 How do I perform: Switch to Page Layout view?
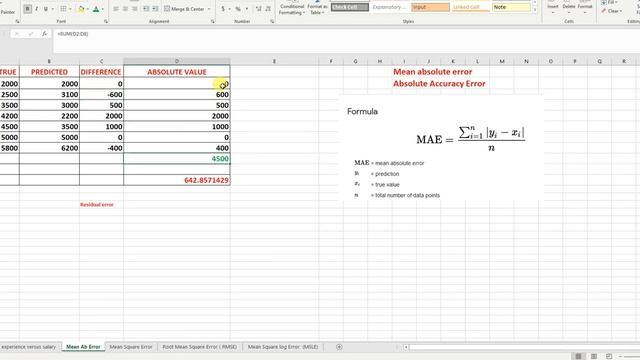pyautogui.click(x=594, y=356)
